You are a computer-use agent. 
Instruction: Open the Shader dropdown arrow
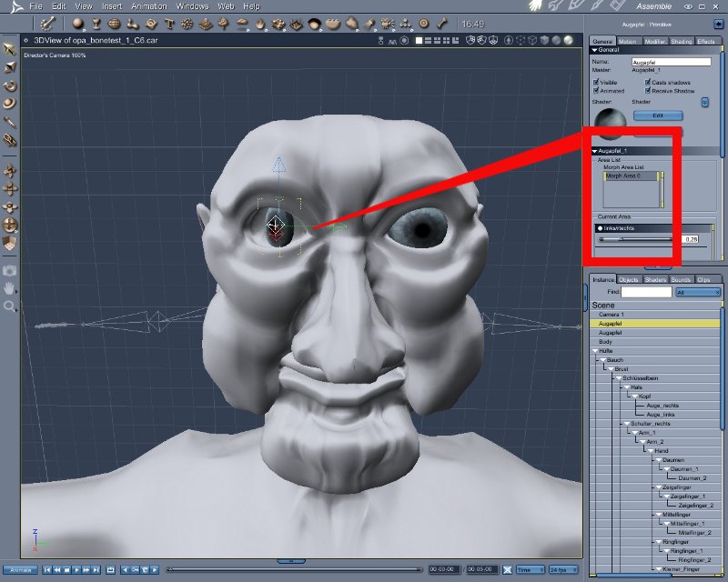click(x=704, y=102)
